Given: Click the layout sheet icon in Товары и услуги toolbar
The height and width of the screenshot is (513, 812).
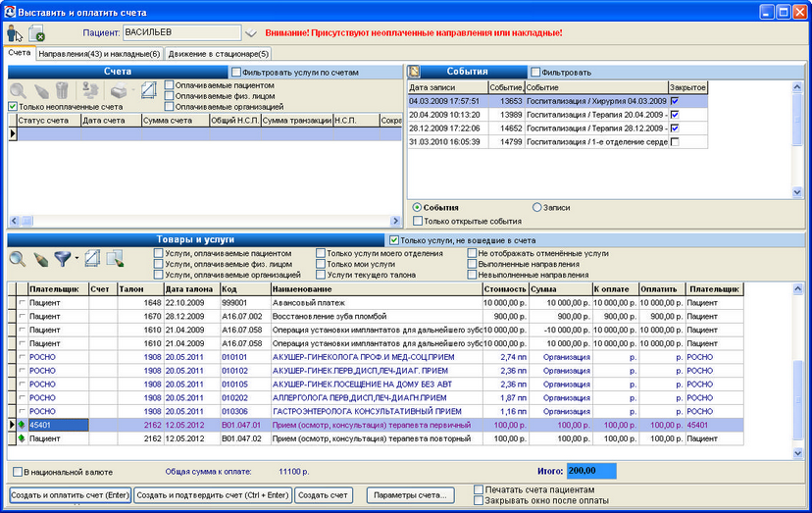Looking at the screenshot, I should click(x=92, y=259).
